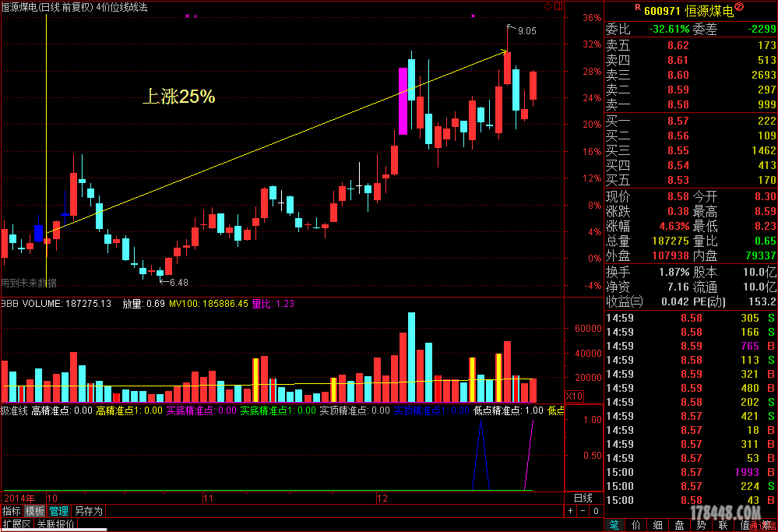Click the circled 2 badge after 恒源煤电
Viewport: 778px width, 532px height.
click(740, 8)
